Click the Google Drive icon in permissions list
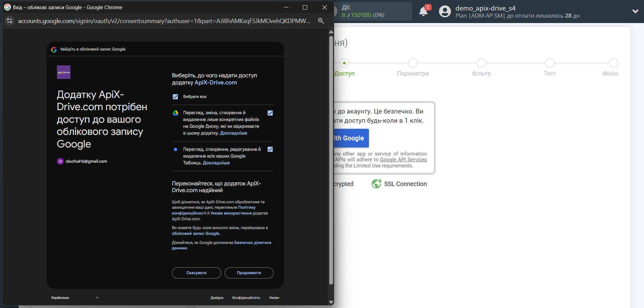This screenshot has height=308, width=644. click(175, 112)
